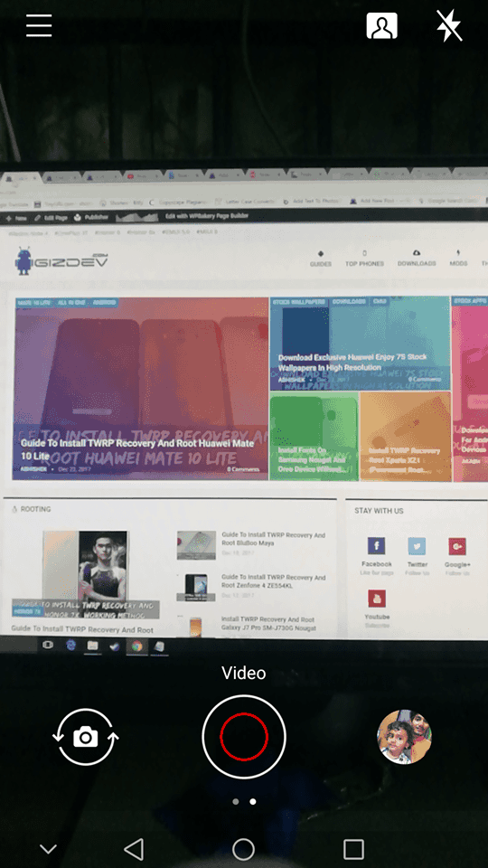Start recording with the red shutter button
This screenshot has height=868, width=488.
(x=244, y=737)
